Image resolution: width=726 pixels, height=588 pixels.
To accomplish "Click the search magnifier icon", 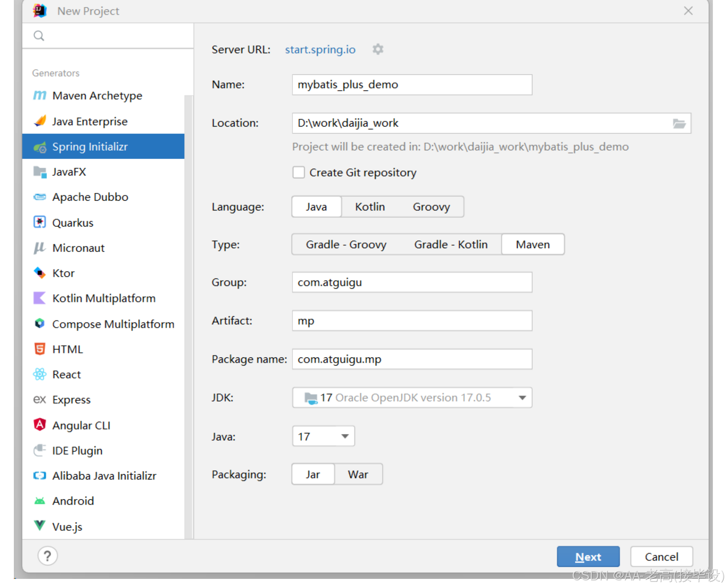I will click(39, 36).
